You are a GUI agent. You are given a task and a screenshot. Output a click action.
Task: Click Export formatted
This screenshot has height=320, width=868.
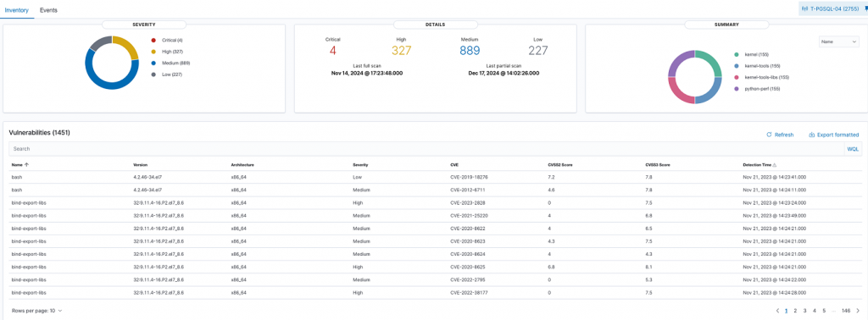pos(834,135)
